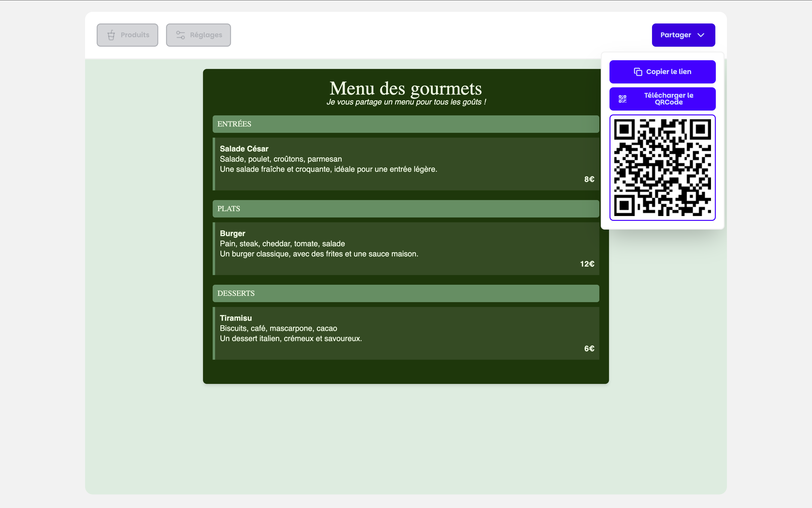The width and height of the screenshot is (812, 508).
Task: Click the 12€ price
Action: tap(587, 264)
